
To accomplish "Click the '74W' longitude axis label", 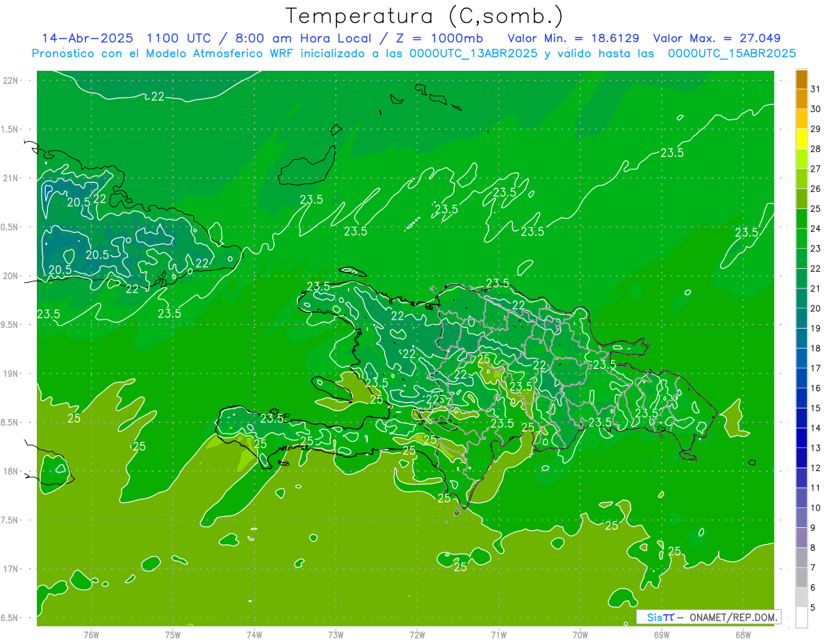I will pyautogui.click(x=254, y=634).
